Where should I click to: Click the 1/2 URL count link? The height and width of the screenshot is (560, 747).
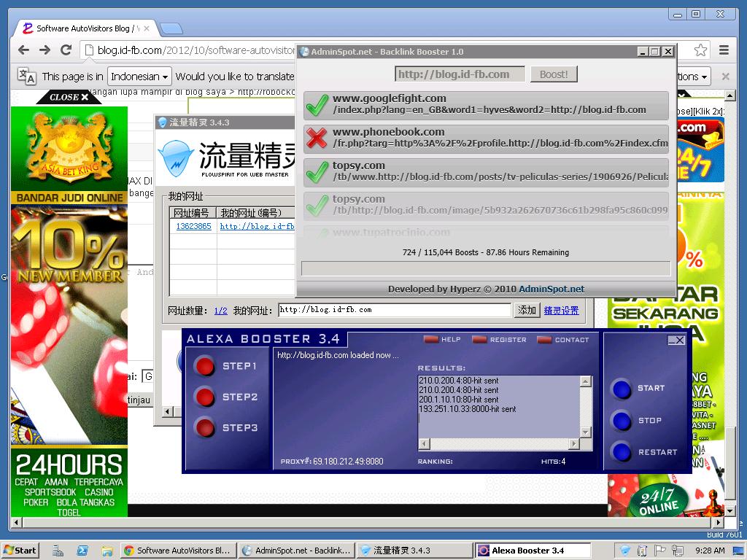click(220, 311)
